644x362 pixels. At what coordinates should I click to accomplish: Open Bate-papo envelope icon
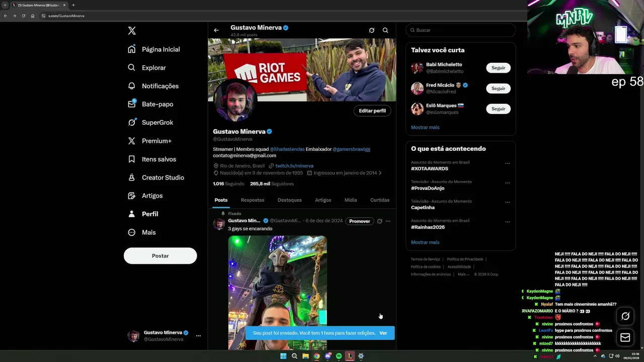[x=132, y=104]
